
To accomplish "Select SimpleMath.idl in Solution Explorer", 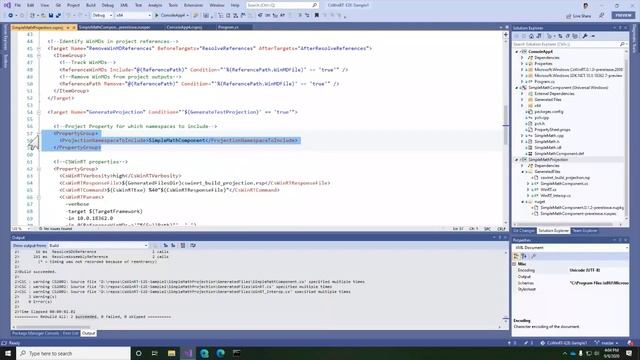I will 548,147.
